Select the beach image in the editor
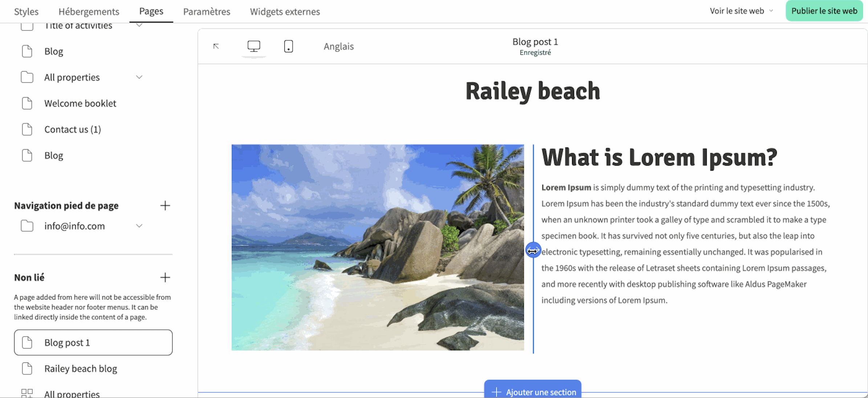868x398 pixels. click(x=378, y=247)
